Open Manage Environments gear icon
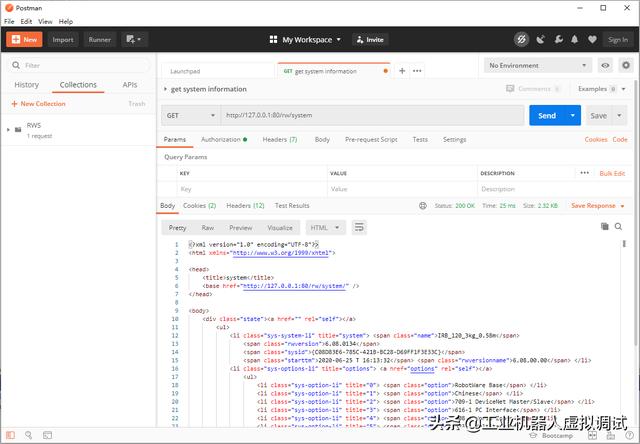 point(626,65)
